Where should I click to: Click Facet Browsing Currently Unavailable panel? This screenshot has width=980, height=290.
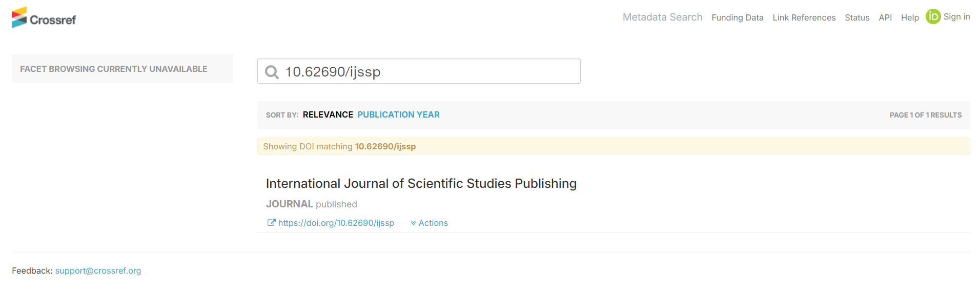coord(122,69)
